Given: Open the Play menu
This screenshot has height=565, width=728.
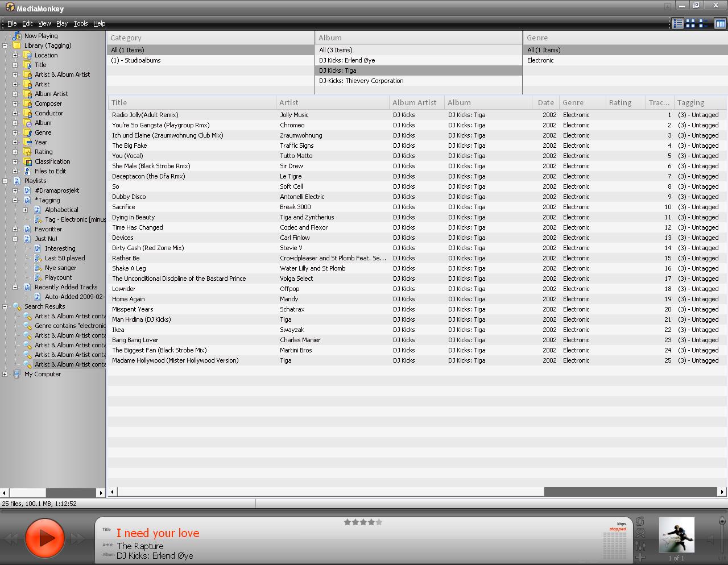Looking at the screenshot, I should click(x=62, y=23).
